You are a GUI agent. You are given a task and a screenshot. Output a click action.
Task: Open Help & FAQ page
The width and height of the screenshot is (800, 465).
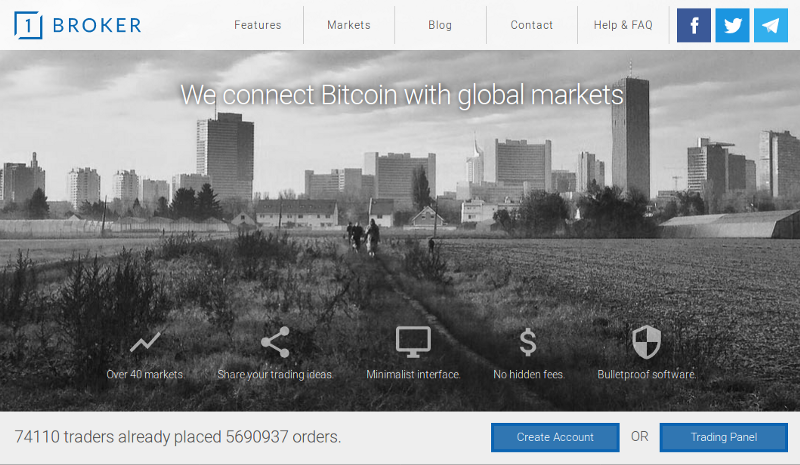tap(623, 25)
